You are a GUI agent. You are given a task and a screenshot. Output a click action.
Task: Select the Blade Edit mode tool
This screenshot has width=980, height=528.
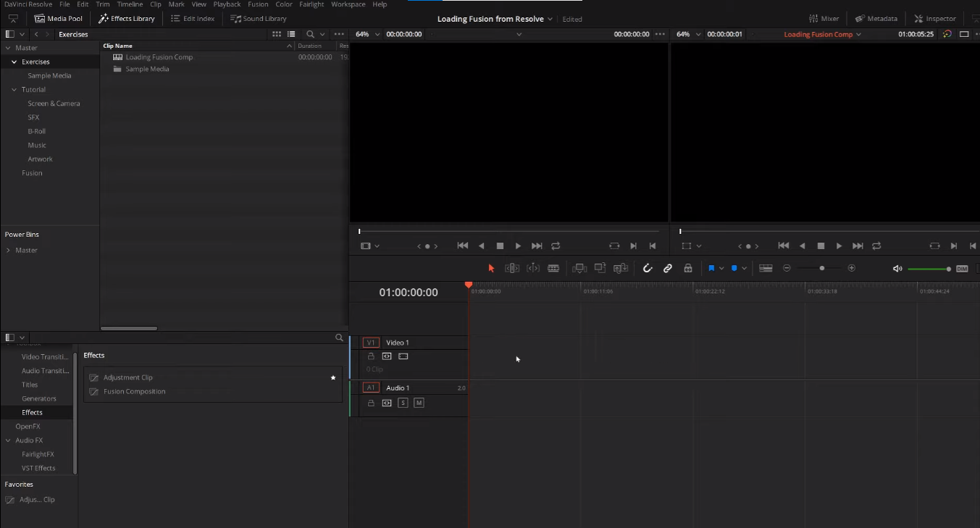(x=553, y=268)
